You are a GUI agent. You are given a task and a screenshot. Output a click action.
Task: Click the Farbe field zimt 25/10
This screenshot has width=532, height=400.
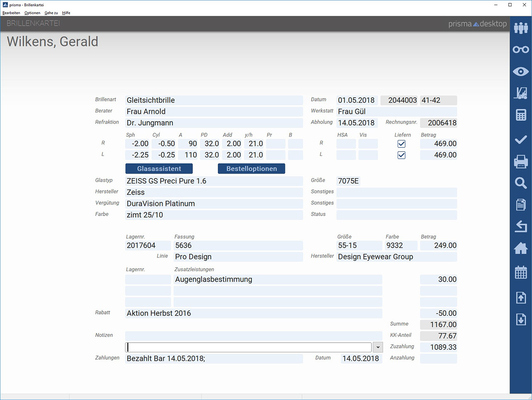[214, 215]
